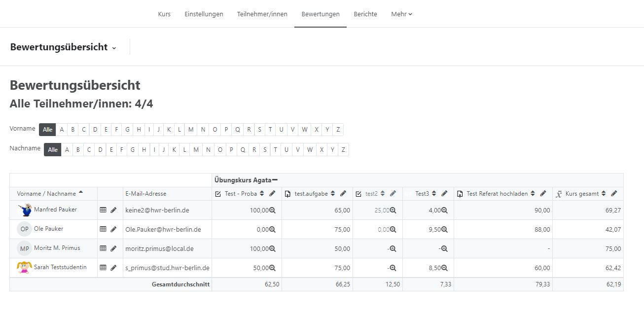Click magnifier next to Manfred's 100,00 grade

(272, 210)
